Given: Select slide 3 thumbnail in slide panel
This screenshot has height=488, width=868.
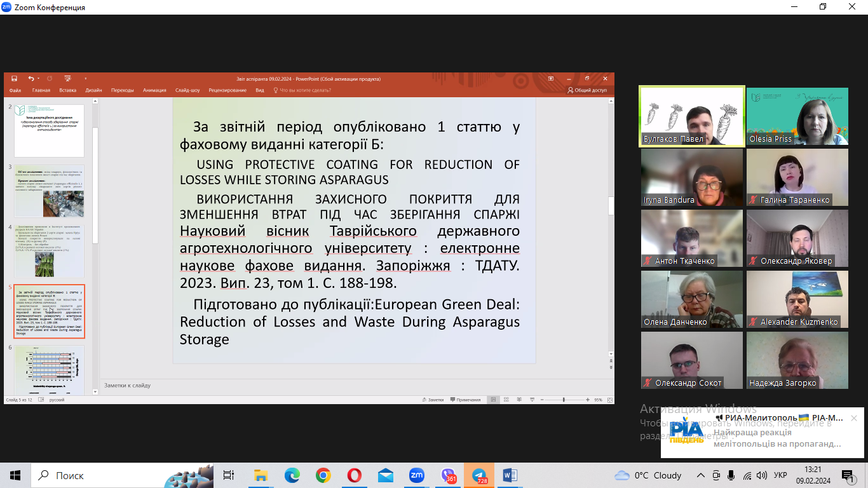Looking at the screenshot, I should (x=50, y=191).
